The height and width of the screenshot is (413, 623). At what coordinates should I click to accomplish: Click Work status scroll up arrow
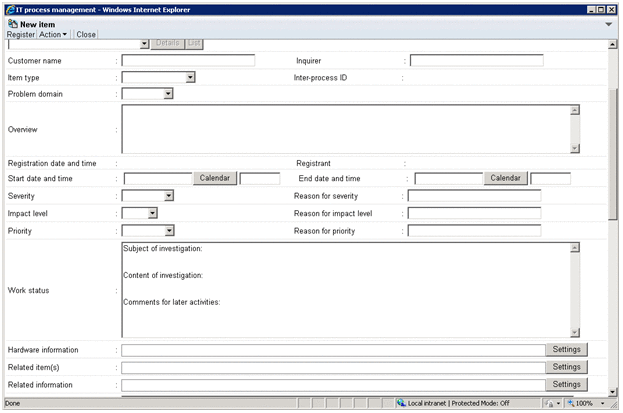575,248
